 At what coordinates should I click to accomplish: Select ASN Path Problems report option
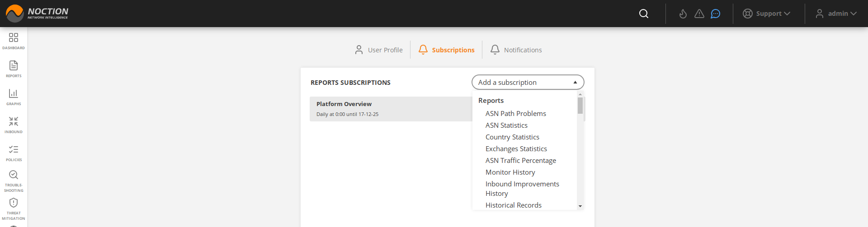click(x=515, y=113)
